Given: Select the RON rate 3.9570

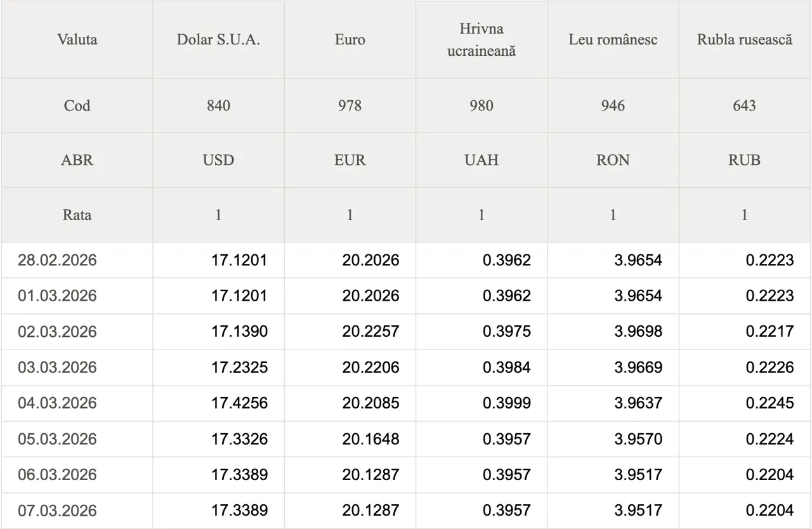Looking at the screenshot, I should click(x=638, y=439).
